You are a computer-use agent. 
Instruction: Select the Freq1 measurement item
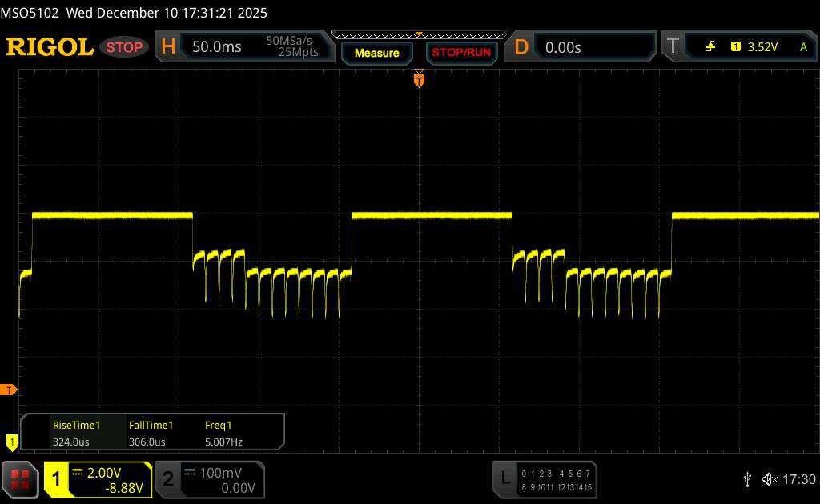coord(223,433)
